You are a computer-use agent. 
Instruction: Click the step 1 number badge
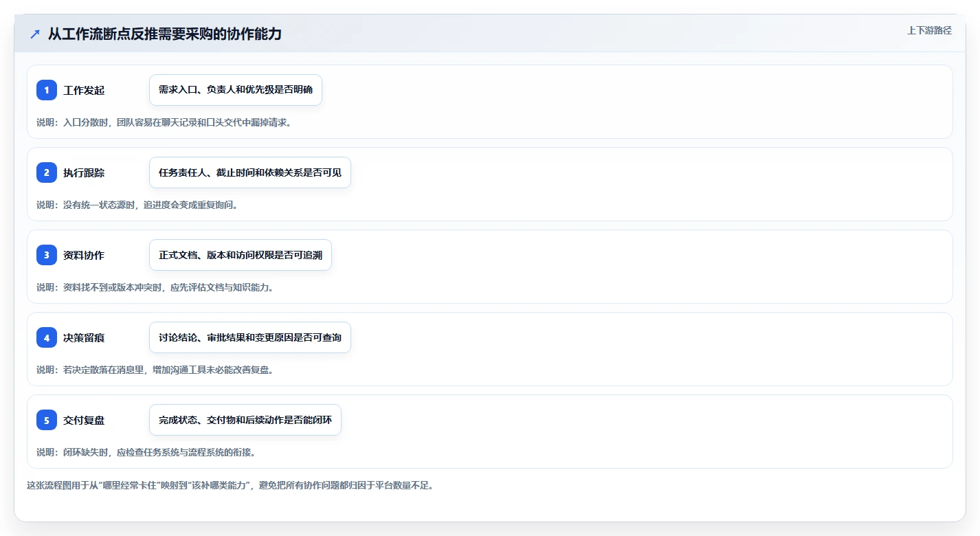click(47, 90)
